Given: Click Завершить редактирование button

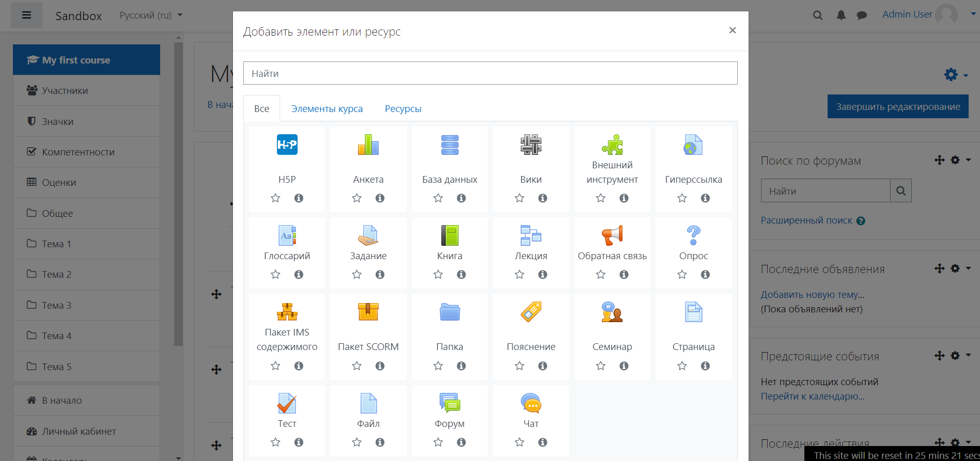Looking at the screenshot, I should coord(897,106).
